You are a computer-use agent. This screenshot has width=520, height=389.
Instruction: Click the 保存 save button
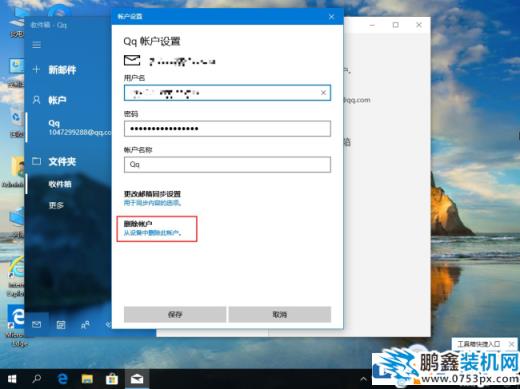point(175,314)
